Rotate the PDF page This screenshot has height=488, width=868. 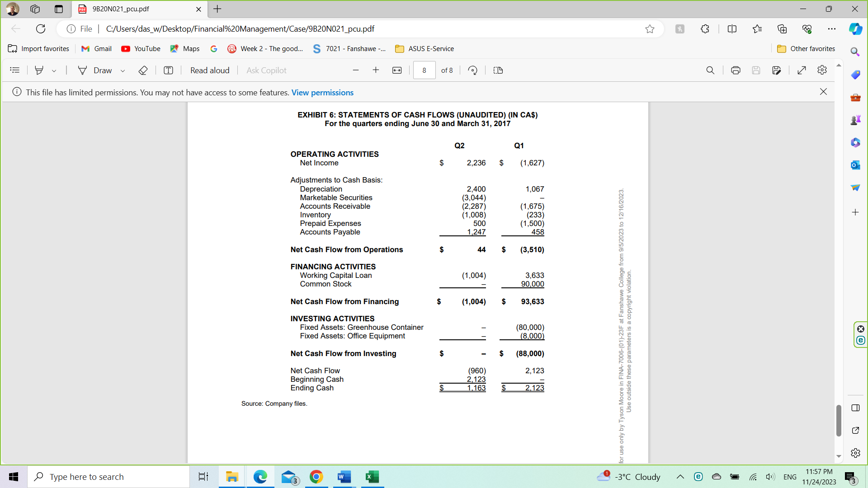pyautogui.click(x=473, y=70)
